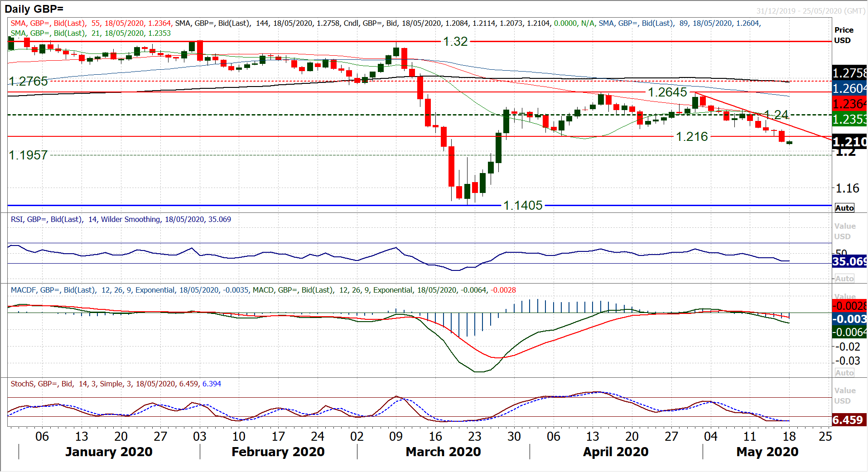
Task: Select the 1.1405 blue support line label
Action: pyautogui.click(x=523, y=206)
